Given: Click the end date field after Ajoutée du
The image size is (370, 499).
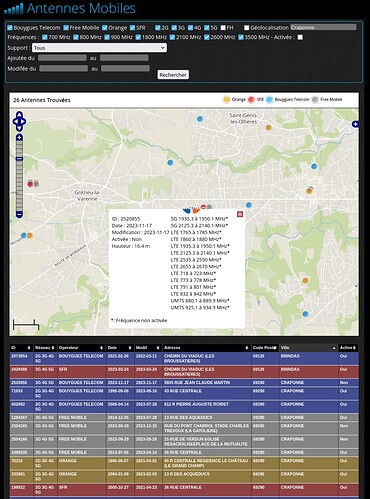Looking at the screenshot, I should (124, 58).
